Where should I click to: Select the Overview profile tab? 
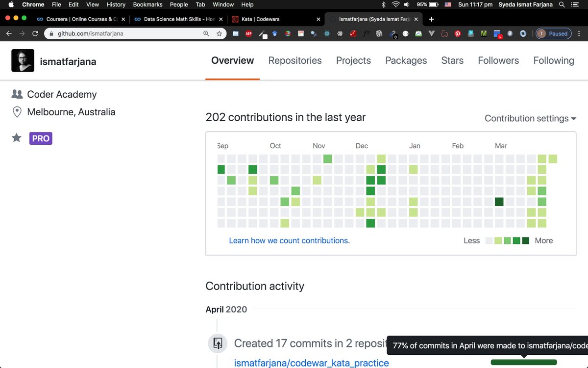233,60
